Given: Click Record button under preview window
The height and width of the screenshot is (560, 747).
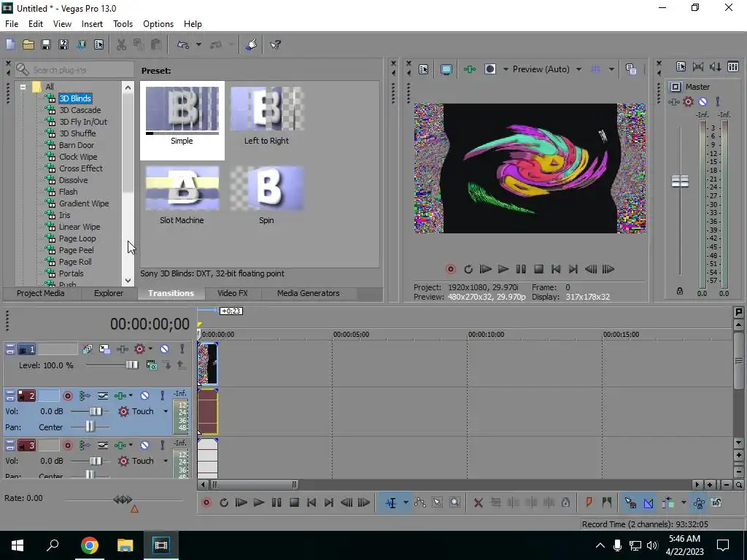Looking at the screenshot, I should [450, 270].
